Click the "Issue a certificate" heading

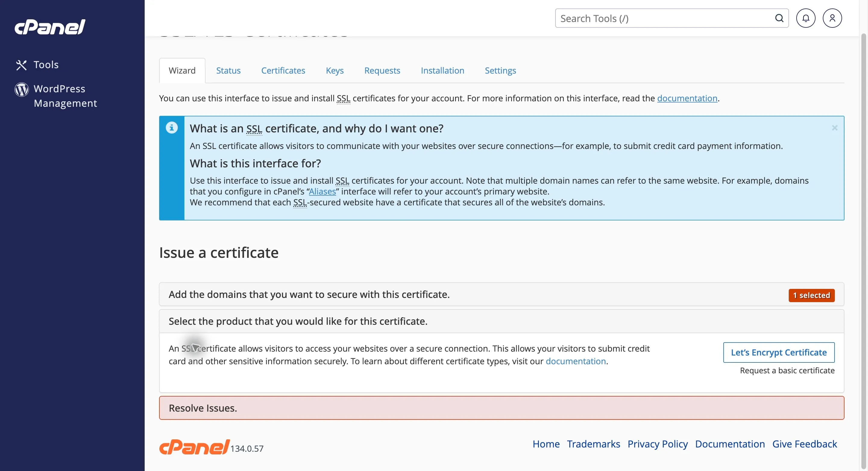coord(219,252)
